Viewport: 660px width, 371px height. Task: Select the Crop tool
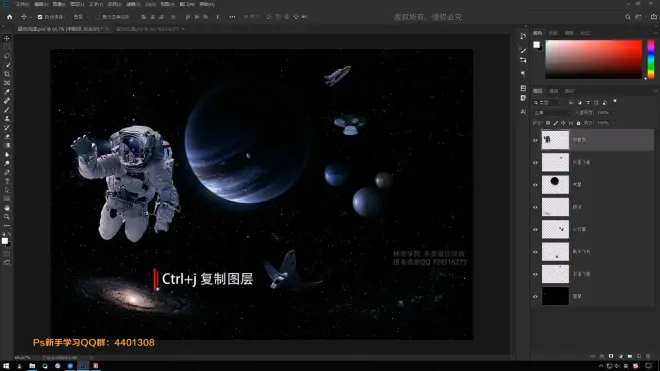tap(7, 74)
